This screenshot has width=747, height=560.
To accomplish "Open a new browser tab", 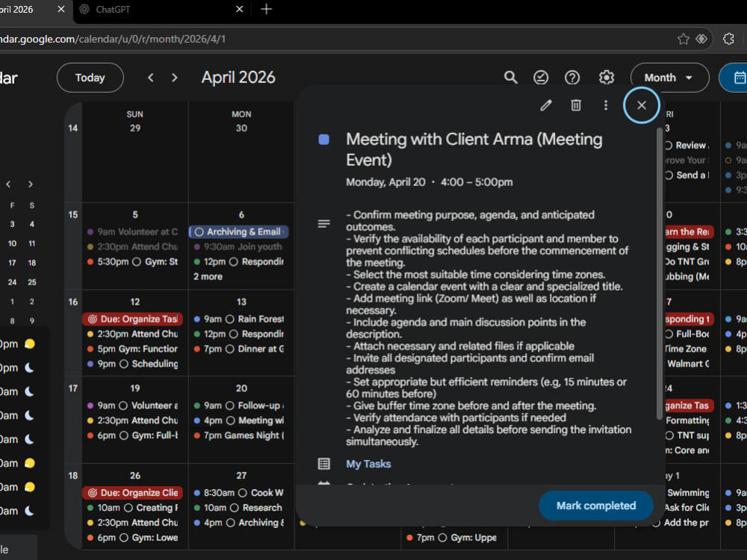I will (x=267, y=9).
